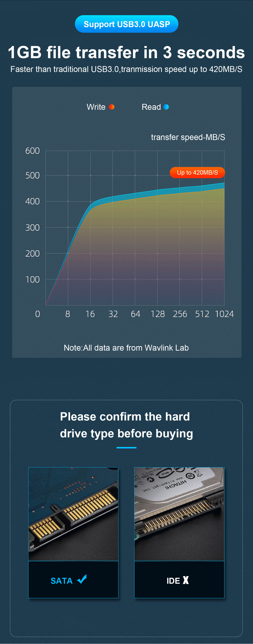Click the SATA label text

[x=61, y=581]
